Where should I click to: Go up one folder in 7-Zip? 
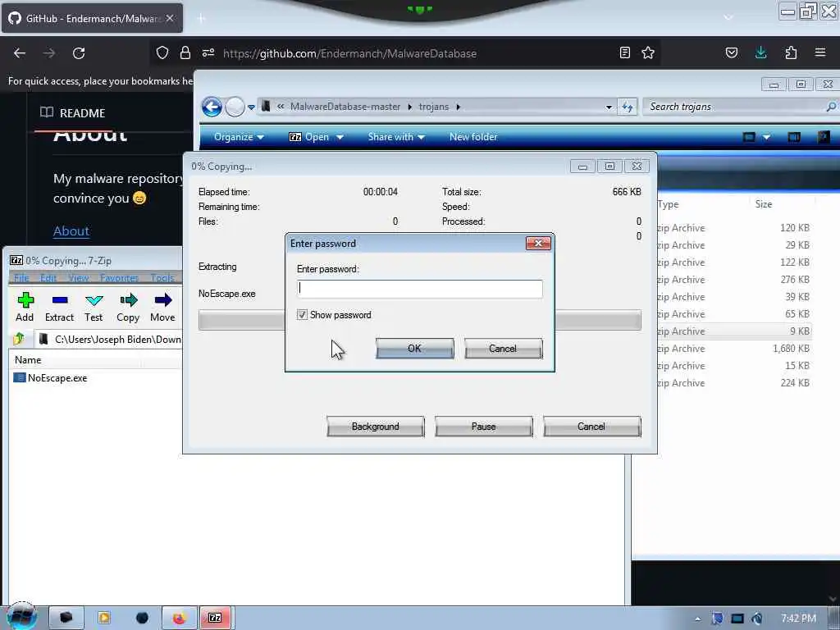[x=19, y=339]
